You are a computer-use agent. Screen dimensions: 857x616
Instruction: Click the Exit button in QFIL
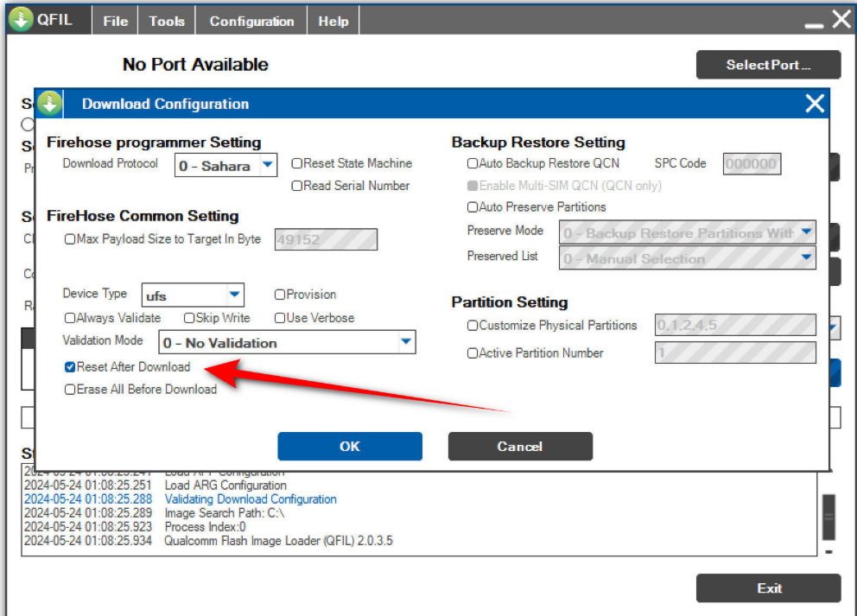coord(769,588)
